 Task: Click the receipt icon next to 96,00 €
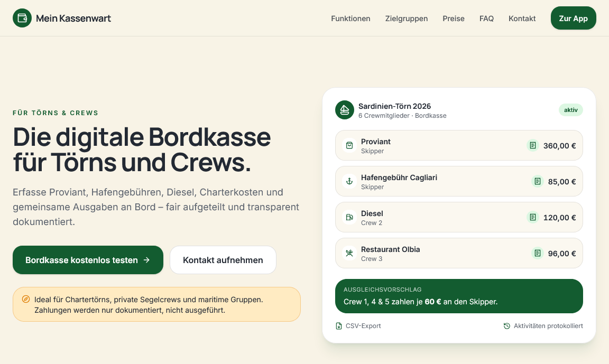538,253
